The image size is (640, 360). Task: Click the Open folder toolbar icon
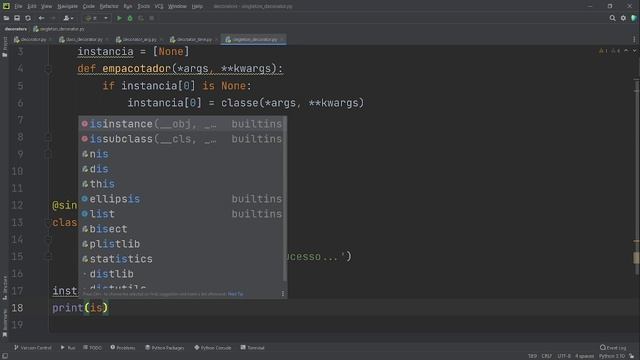(x=6, y=18)
